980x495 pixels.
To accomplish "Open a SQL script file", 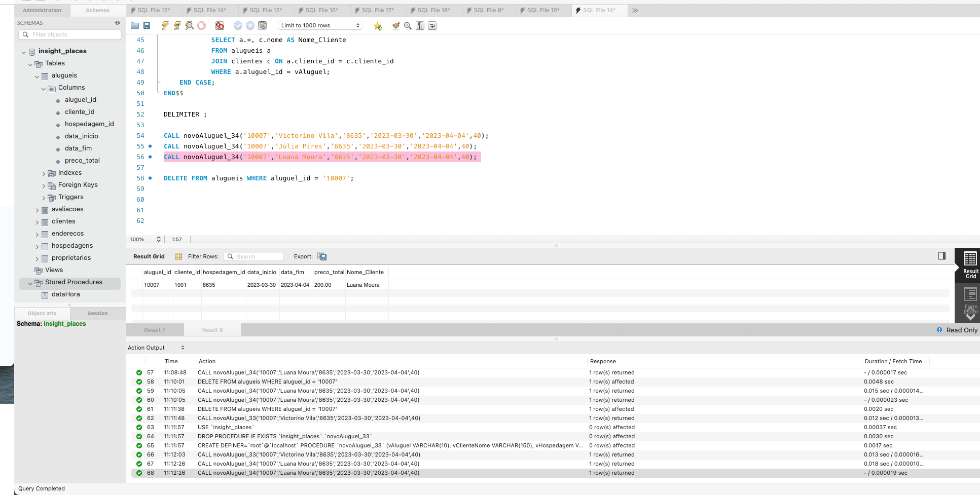I will (135, 26).
